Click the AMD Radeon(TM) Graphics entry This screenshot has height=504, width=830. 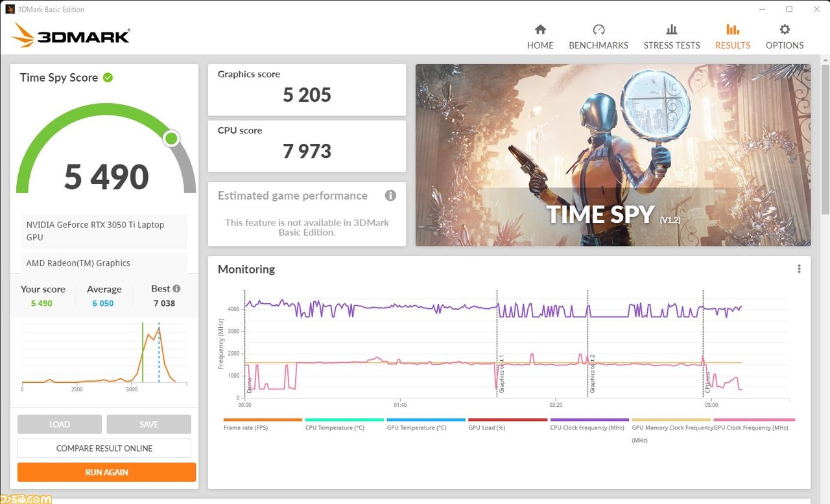coord(104,263)
